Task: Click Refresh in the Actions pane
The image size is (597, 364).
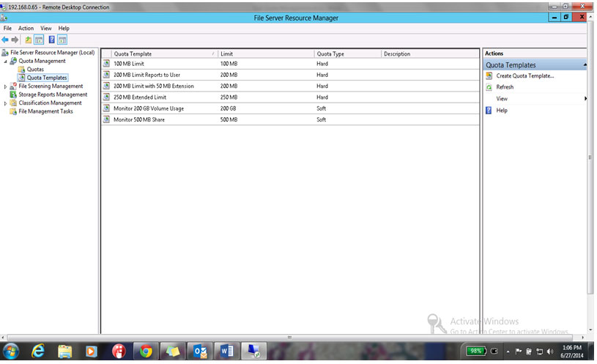Action: pos(505,87)
